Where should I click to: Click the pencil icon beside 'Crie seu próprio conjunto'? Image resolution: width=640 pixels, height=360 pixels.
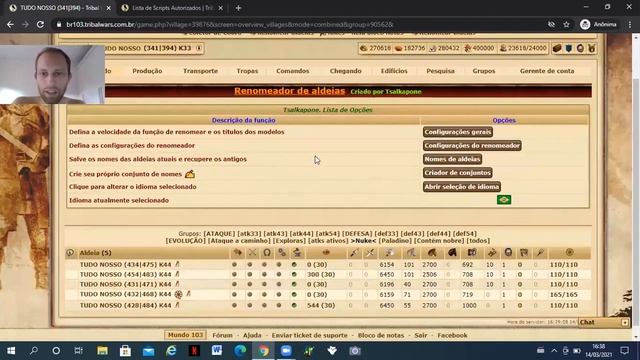(x=190, y=174)
